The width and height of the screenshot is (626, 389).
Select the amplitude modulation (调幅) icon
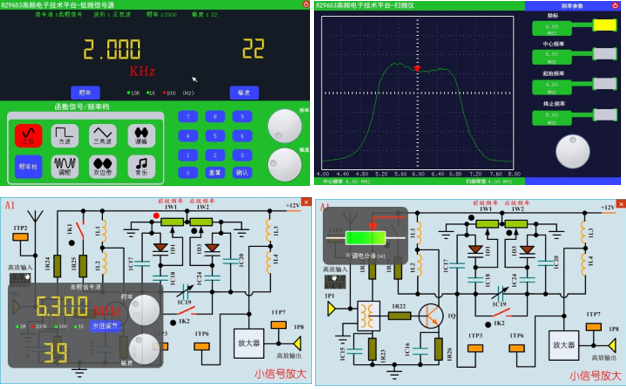point(141,135)
